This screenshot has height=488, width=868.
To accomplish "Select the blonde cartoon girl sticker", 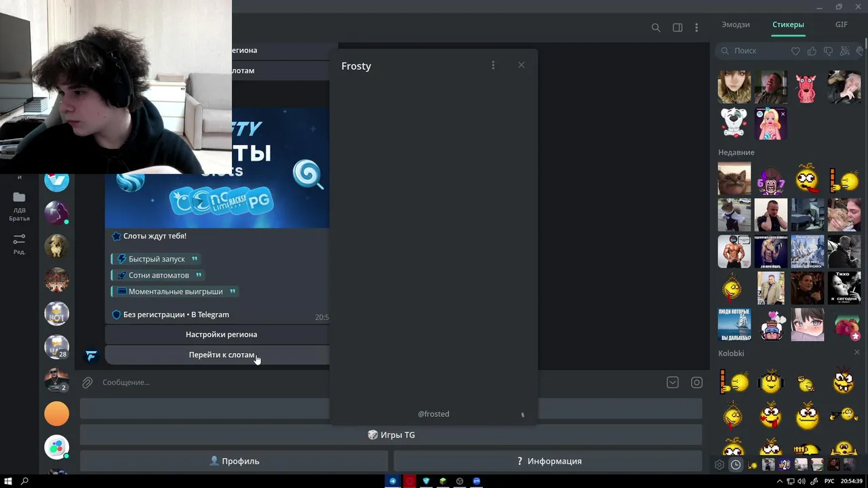I will (x=771, y=123).
